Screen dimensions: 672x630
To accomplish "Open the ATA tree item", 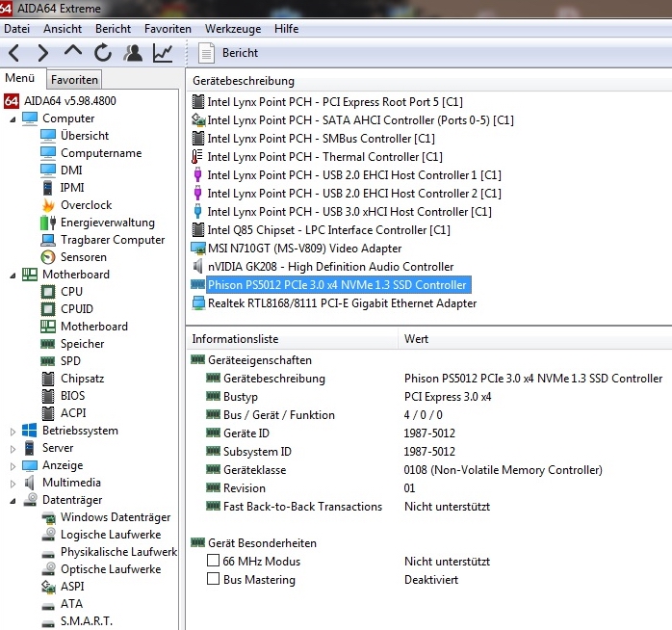I will tap(71, 604).
